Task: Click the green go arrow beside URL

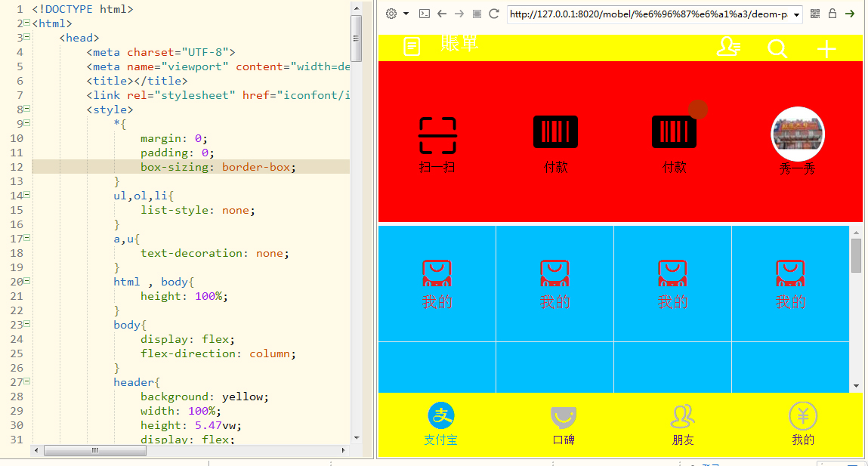Action: [850, 14]
